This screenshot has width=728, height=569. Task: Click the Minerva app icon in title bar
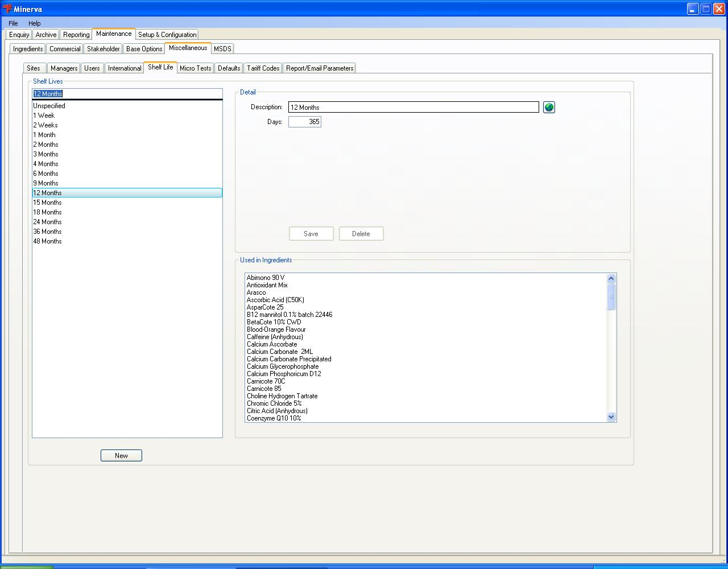pyautogui.click(x=7, y=9)
